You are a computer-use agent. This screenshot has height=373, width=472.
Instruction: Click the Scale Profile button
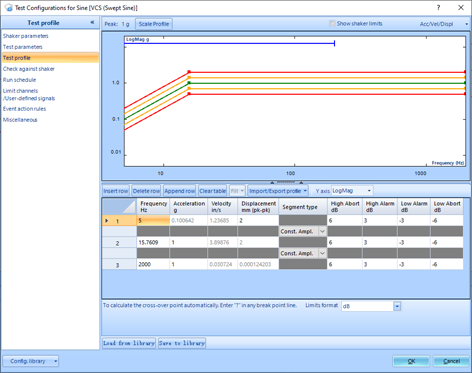pos(154,24)
